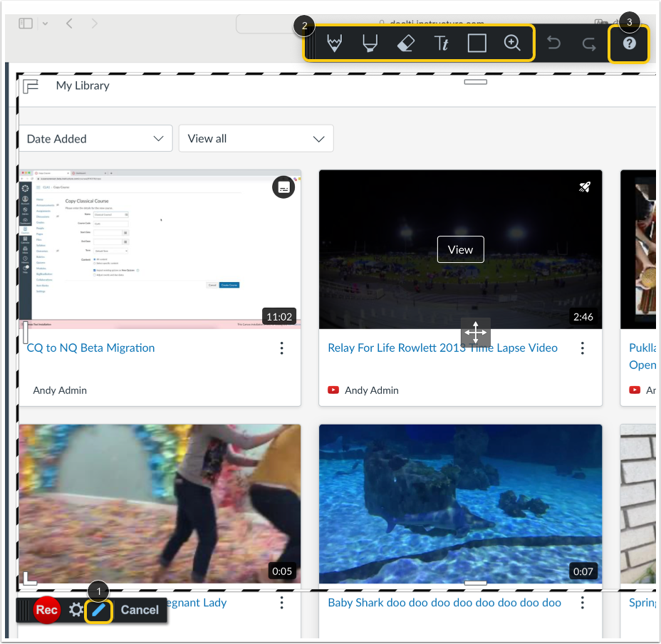The image size is (661, 644).
Task: Select the blue pencil annotation icon
Action: point(100,610)
